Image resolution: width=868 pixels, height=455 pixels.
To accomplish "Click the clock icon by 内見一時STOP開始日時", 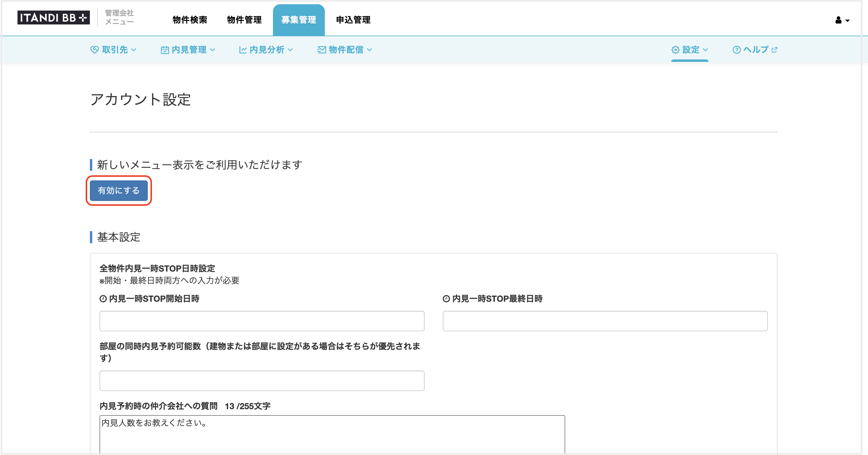I will click(x=103, y=299).
